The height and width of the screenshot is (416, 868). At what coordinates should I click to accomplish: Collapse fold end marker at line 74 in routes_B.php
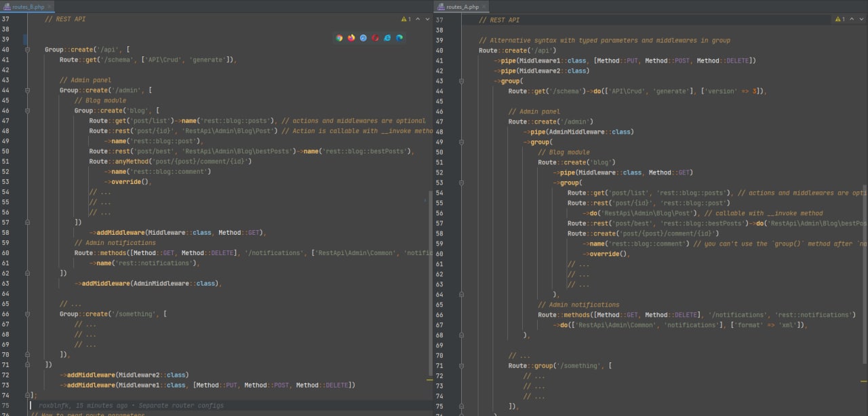click(27, 395)
